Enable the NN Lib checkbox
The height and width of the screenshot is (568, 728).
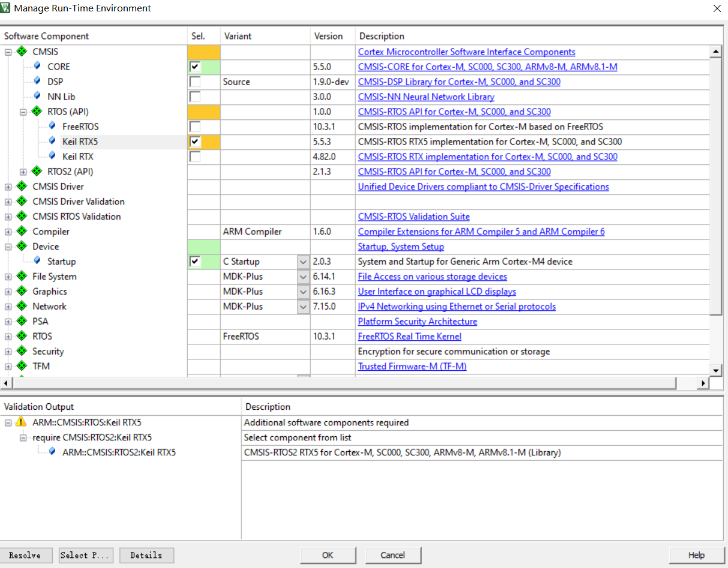pyautogui.click(x=194, y=96)
